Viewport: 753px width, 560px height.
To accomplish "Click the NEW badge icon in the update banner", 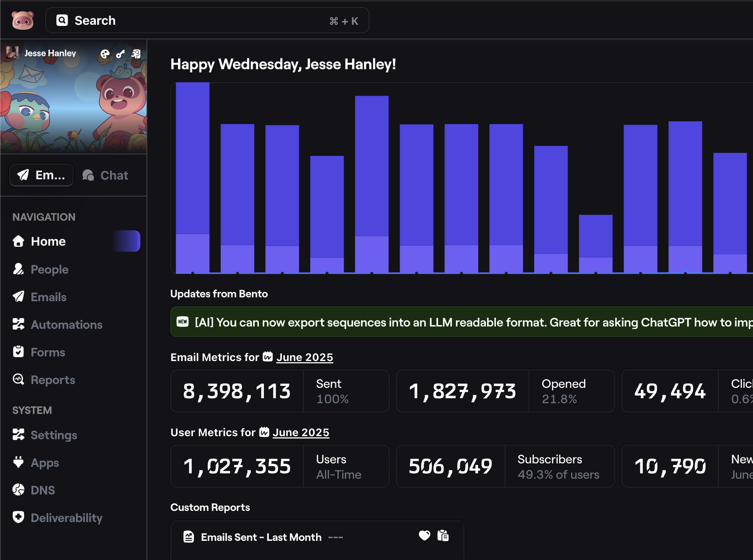I will (x=182, y=322).
